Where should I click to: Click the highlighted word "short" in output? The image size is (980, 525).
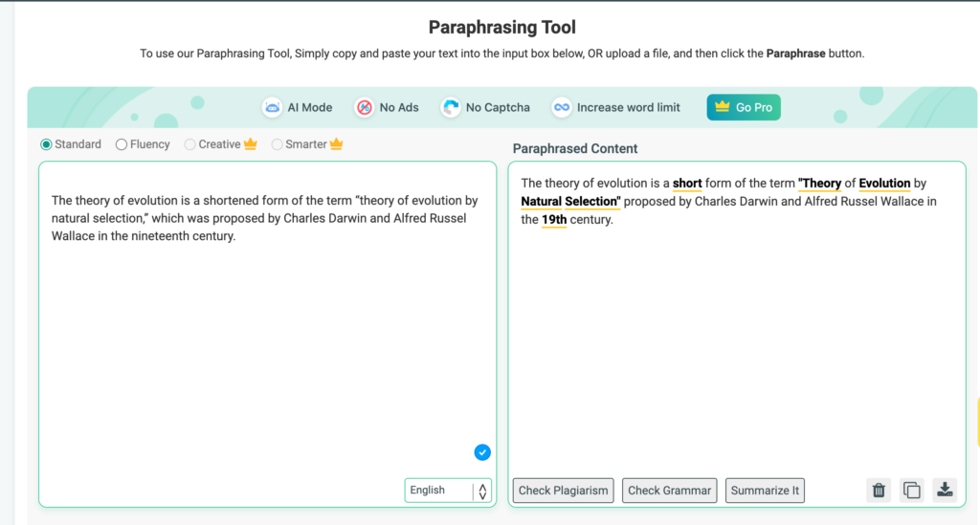pos(687,184)
